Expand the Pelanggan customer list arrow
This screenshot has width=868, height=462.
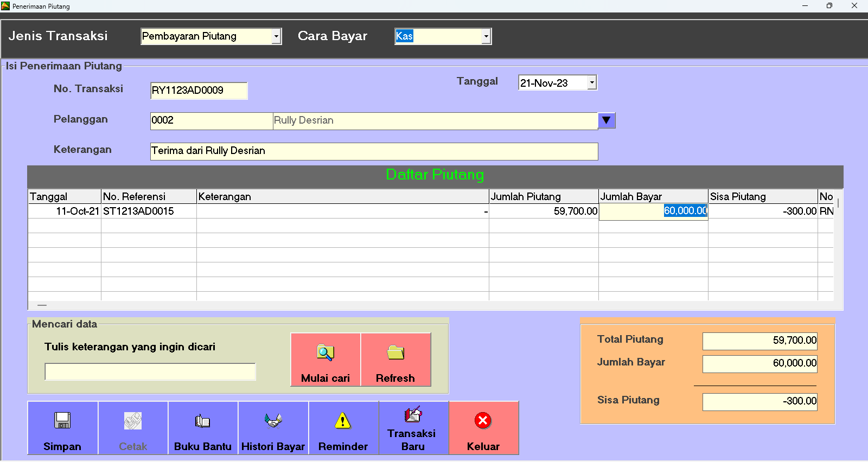pyautogui.click(x=607, y=120)
